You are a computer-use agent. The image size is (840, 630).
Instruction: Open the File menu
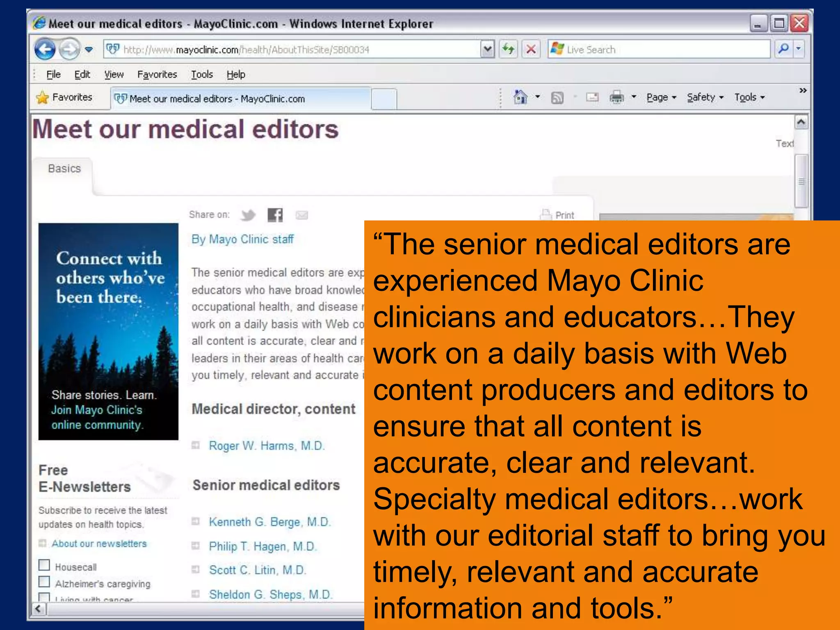coord(53,74)
